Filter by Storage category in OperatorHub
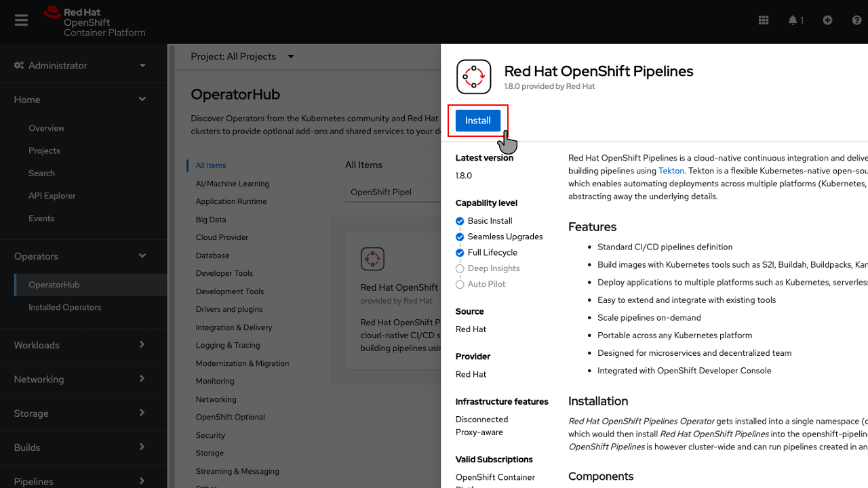This screenshot has height=488, width=868. pos(210,453)
